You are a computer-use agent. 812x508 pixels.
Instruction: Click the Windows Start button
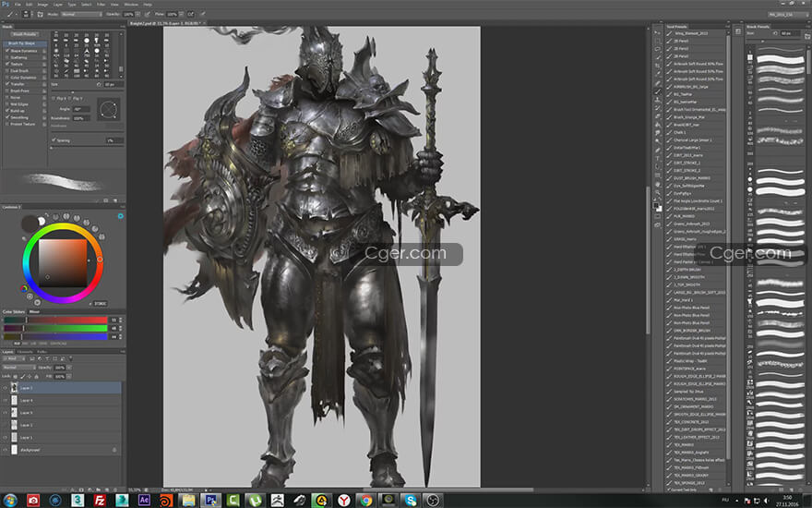pyautogui.click(x=9, y=501)
